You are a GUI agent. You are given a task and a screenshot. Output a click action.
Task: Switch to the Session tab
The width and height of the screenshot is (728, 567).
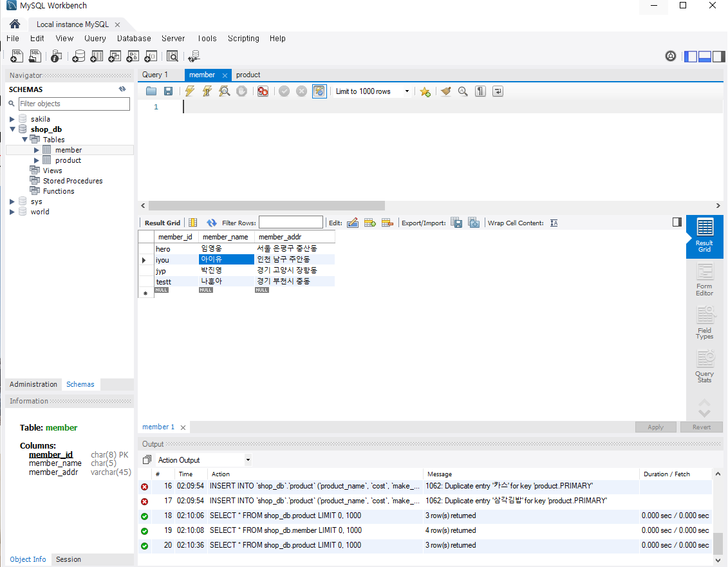tap(68, 559)
